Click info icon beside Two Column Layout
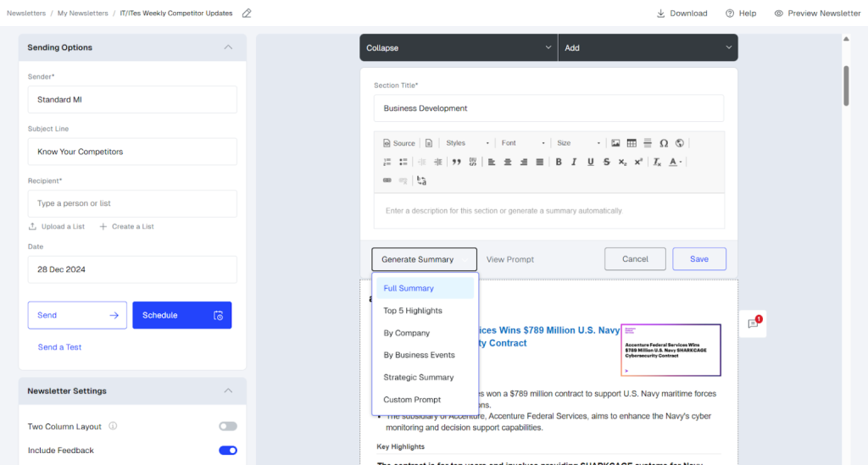Image resolution: width=868 pixels, height=465 pixels. 113,426
